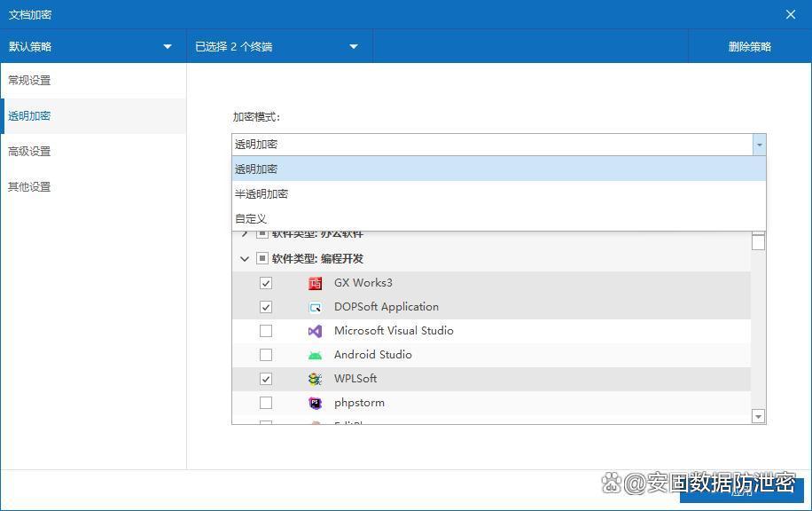This screenshot has height=511, width=812.
Task: Collapse the 软件类型: 编程开发 group
Action: [245, 259]
